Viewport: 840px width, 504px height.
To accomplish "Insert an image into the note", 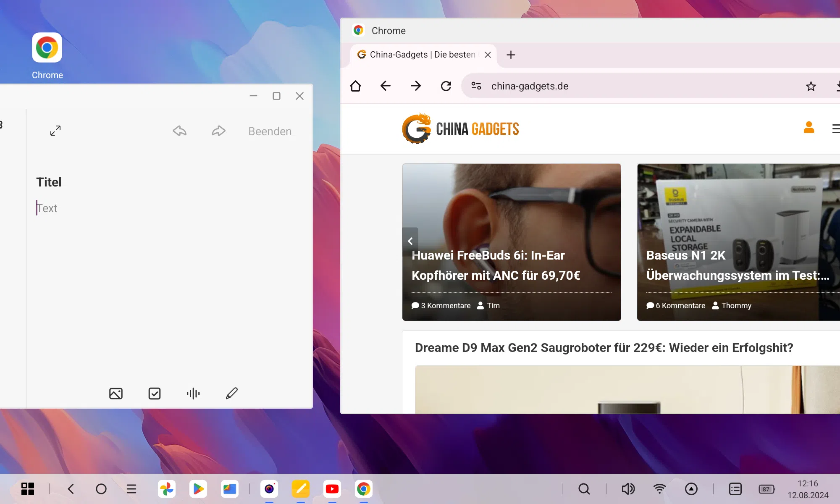I will point(116,394).
